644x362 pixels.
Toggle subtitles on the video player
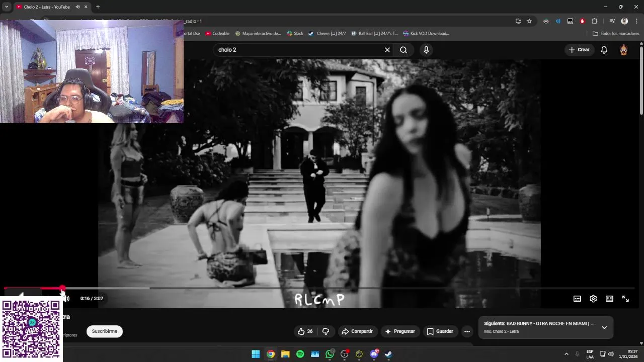click(577, 299)
